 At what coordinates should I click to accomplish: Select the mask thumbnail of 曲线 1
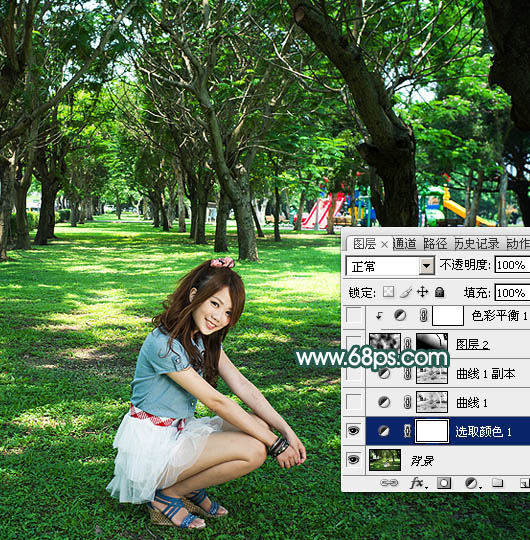tap(432, 402)
